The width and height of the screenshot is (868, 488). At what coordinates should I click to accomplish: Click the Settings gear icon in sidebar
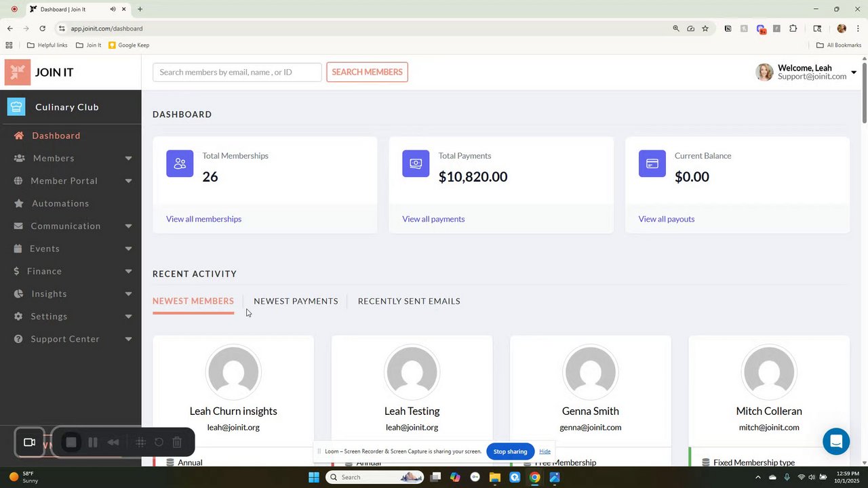point(18,317)
